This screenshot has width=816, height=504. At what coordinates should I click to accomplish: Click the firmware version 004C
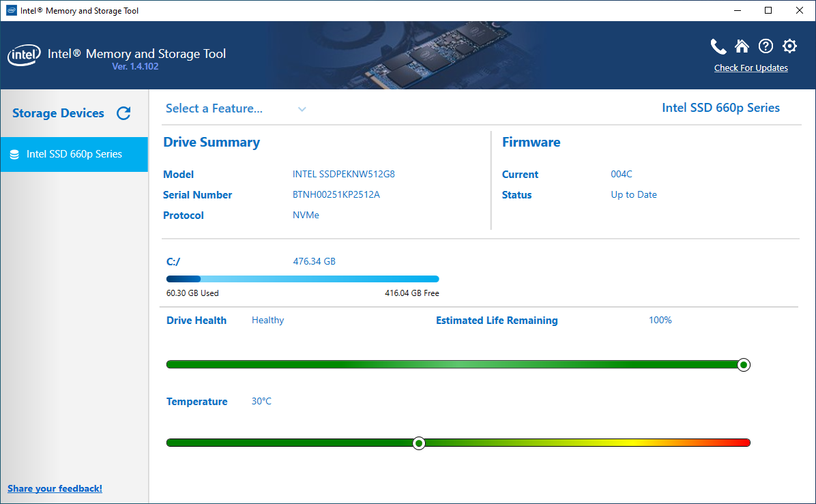tap(622, 174)
